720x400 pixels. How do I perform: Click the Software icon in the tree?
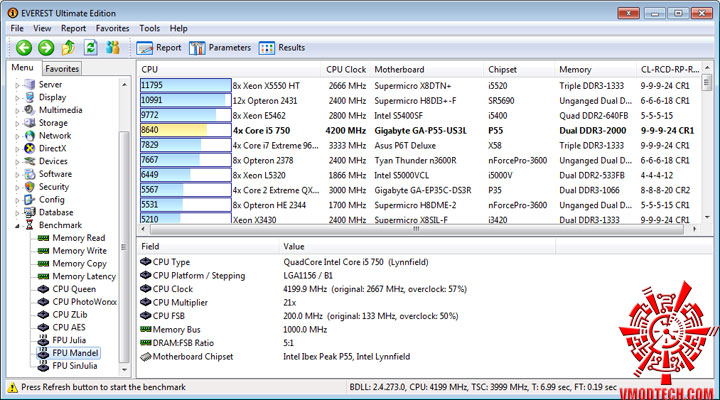pyautogui.click(x=30, y=174)
